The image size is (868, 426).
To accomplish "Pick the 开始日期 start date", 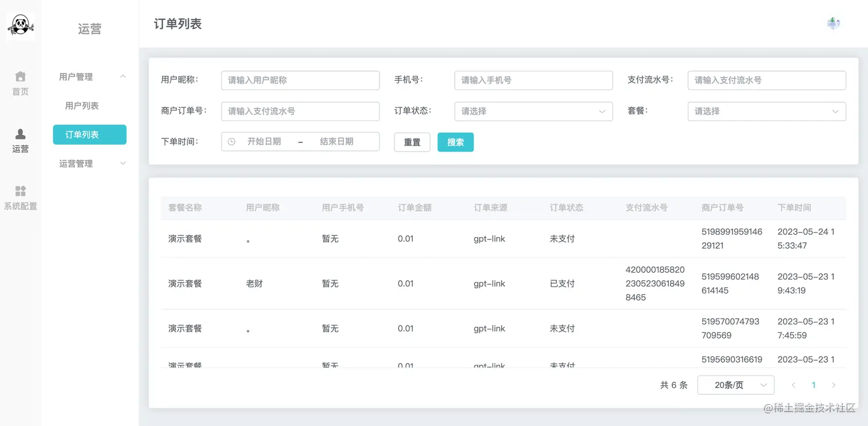I will coord(264,141).
